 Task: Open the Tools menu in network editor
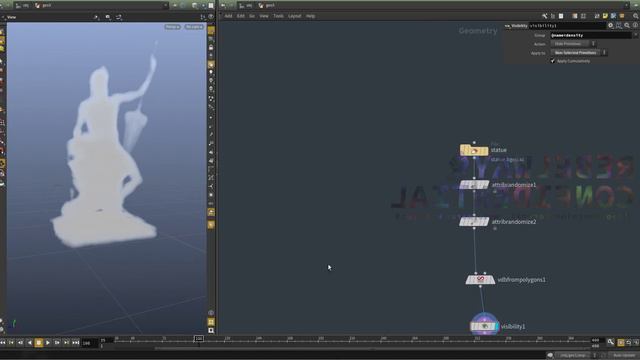pos(278,16)
